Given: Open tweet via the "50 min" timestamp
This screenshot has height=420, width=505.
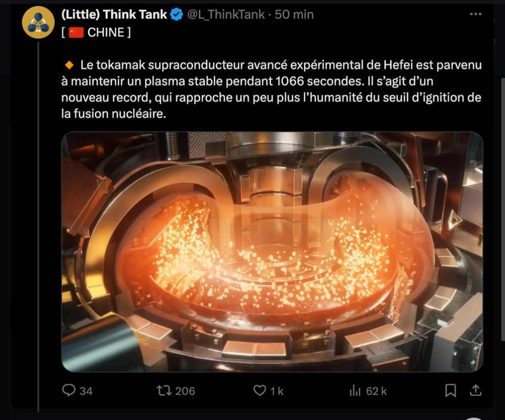Looking at the screenshot, I should coord(294,15).
